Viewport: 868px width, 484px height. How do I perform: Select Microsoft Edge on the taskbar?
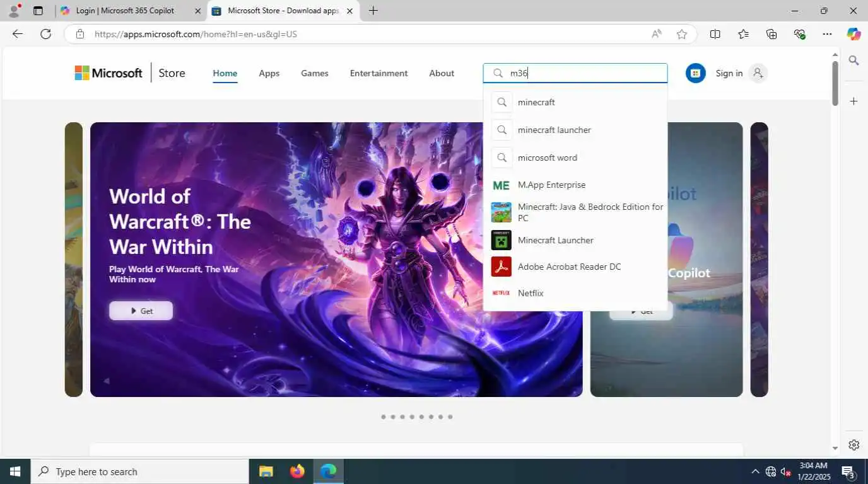(x=329, y=471)
